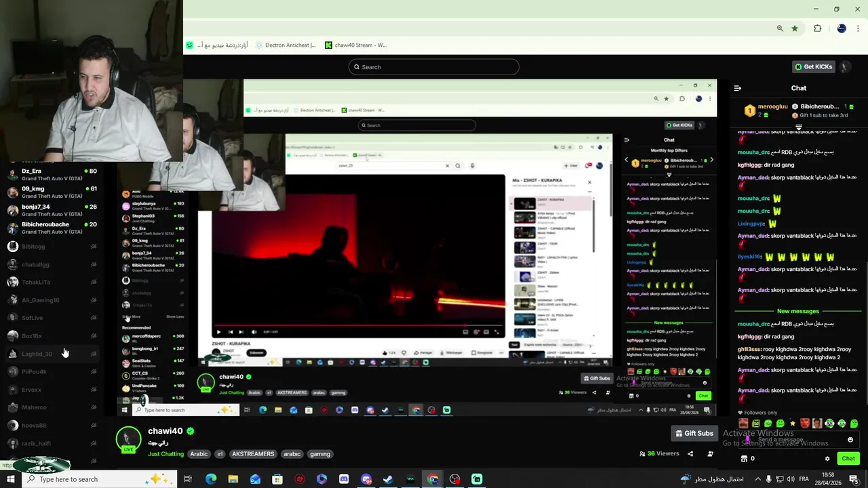Image resolution: width=868 pixels, height=488 pixels.
Task: Open Steam from the taskbar
Action: click(x=388, y=479)
